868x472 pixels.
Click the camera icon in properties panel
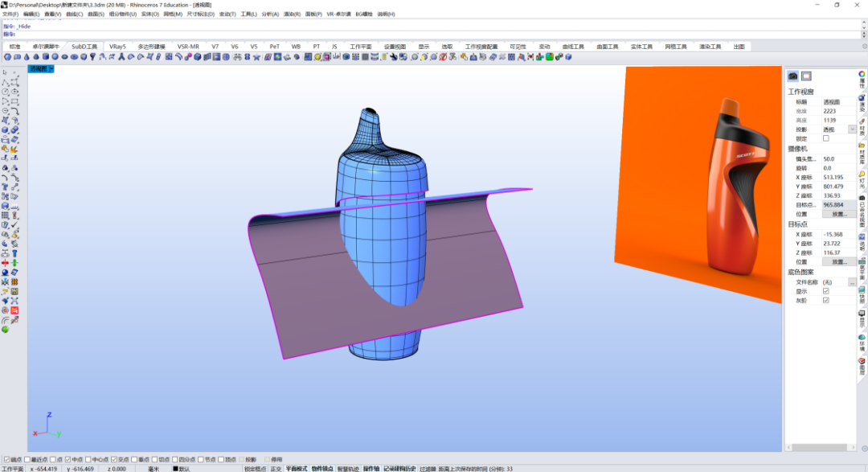pyautogui.click(x=793, y=76)
